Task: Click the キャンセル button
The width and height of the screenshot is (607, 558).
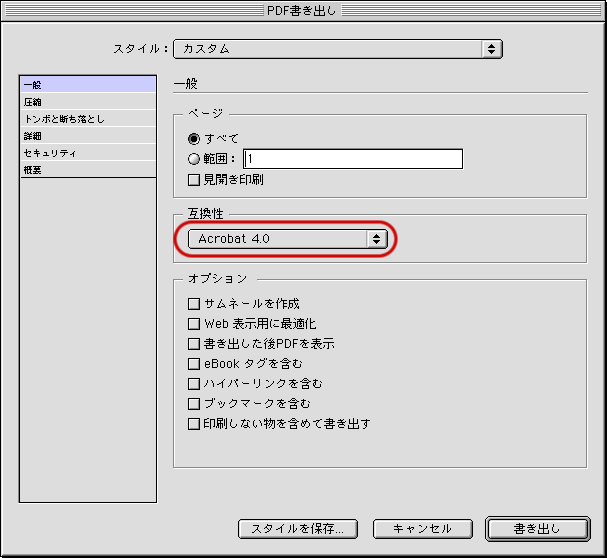Action: (423, 529)
